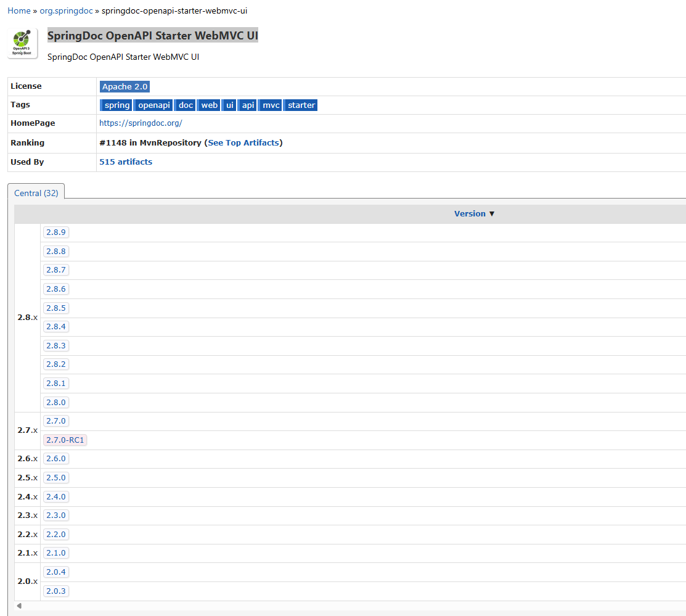Select the 2.8.x group label
The width and height of the screenshot is (686, 616).
(x=28, y=318)
